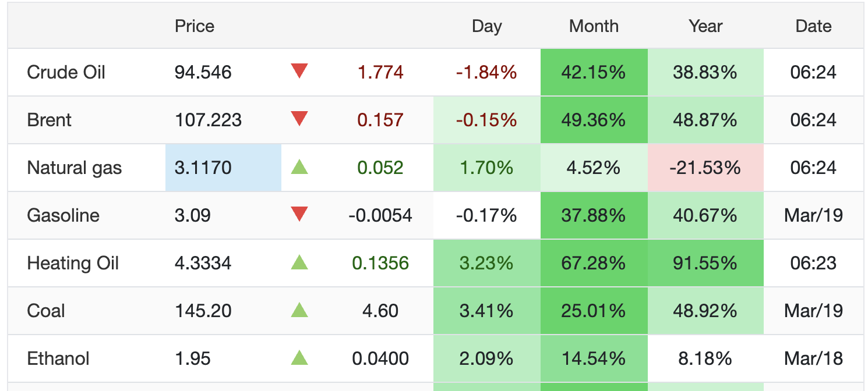The image size is (868, 391).
Task: Click the green up arrow for Ethanol
Action: click(x=299, y=358)
